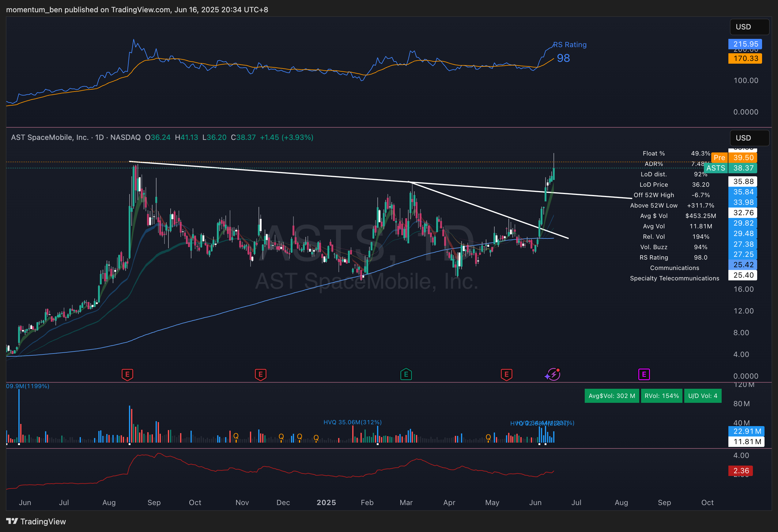Open the green earnings marker in March
The image size is (778, 532).
click(x=406, y=374)
